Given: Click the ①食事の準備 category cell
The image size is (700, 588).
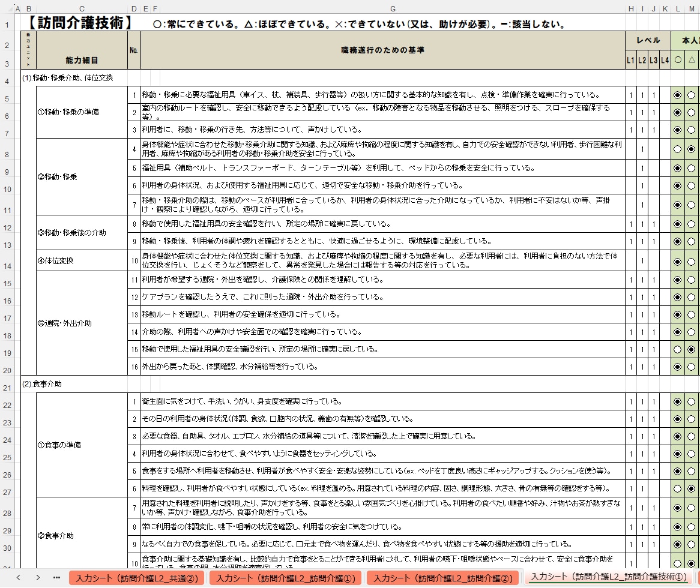Looking at the screenshot, I should tap(82, 445).
